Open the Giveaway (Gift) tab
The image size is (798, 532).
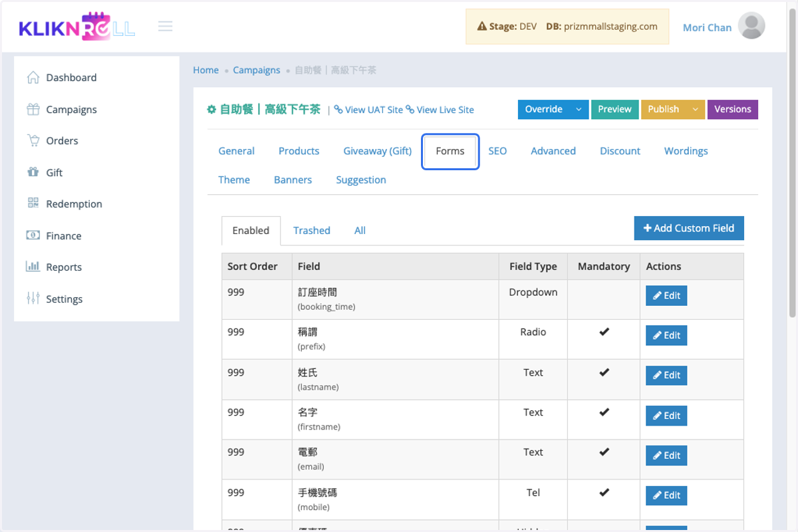378,151
